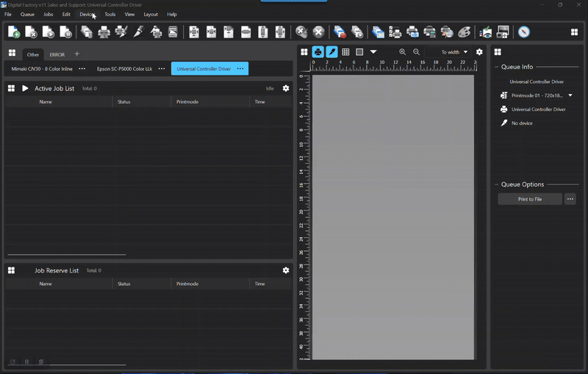Click the zoom in magnifier above the preview
This screenshot has height=374, width=588.
coord(403,52)
